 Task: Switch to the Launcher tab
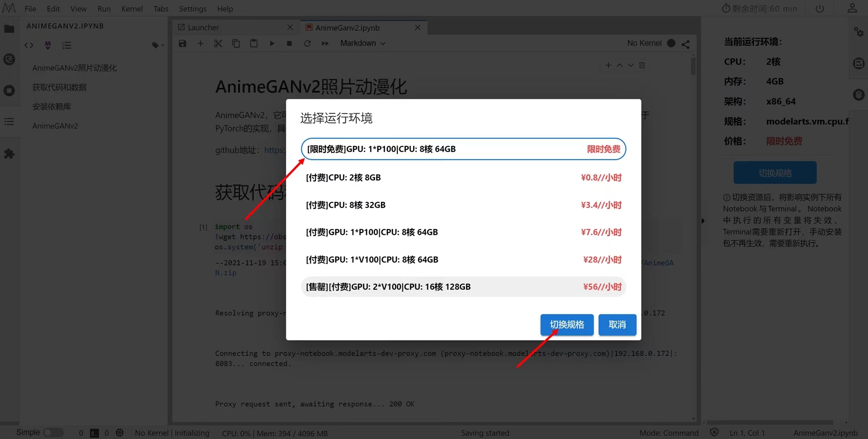point(203,27)
